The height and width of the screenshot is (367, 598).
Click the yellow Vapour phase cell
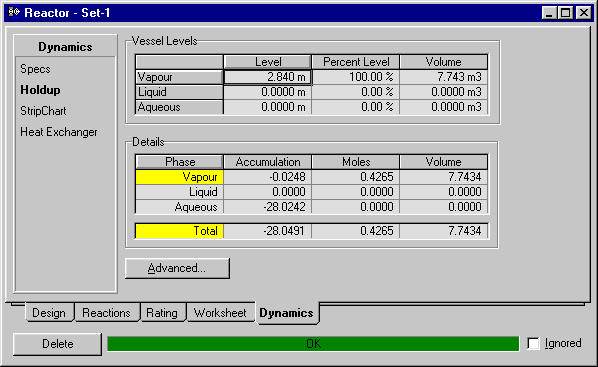(179, 177)
